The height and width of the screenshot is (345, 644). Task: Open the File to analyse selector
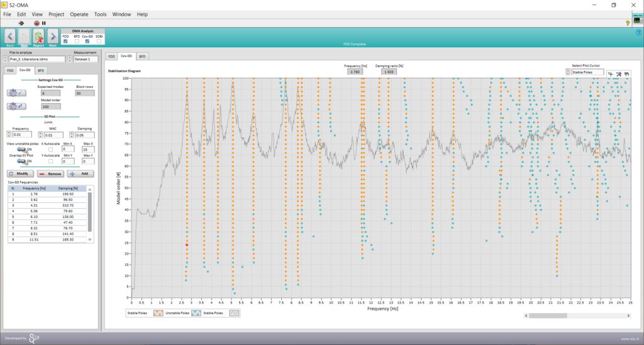(36, 59)
